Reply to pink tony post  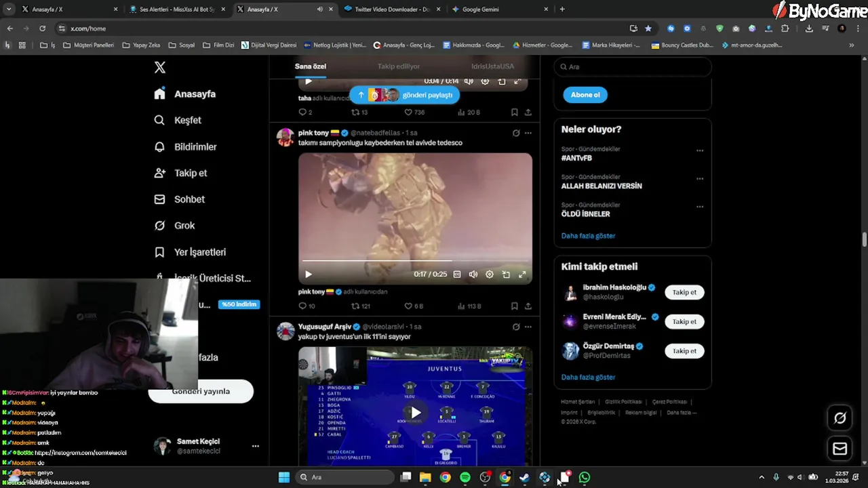click(307, 306)
